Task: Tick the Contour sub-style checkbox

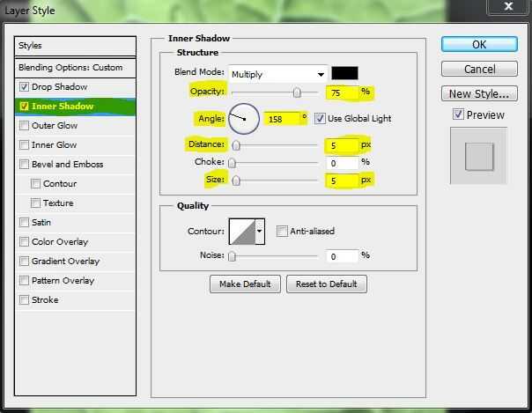Action: coord(35,183)
